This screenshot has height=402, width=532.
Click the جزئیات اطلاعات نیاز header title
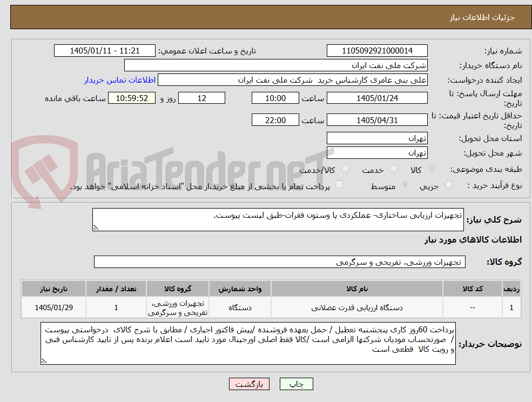482,17
